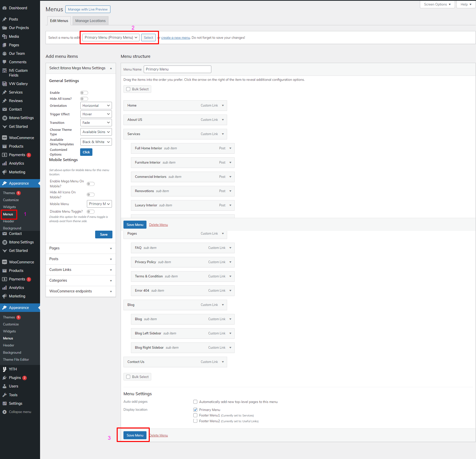Open Media via its sidebar icon
The image size is (476, 459).
tap(5, 37)
